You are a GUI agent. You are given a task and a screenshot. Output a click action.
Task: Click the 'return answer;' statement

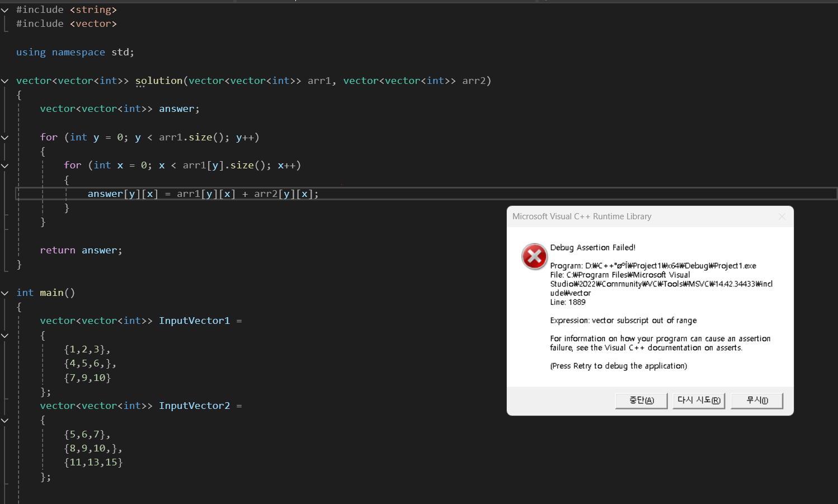tap(81, 251)
